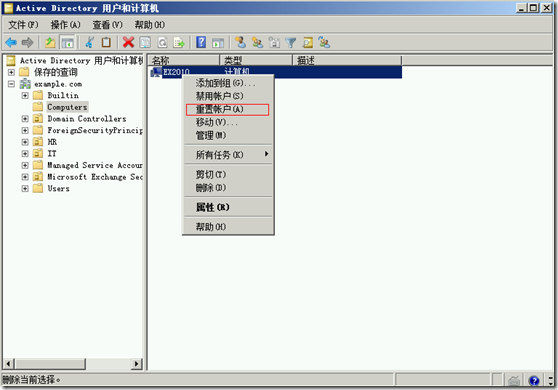This screenshot has width=558, height=390.
Task: Select the Builtin tree item
Action: click(x=63, y=95)
